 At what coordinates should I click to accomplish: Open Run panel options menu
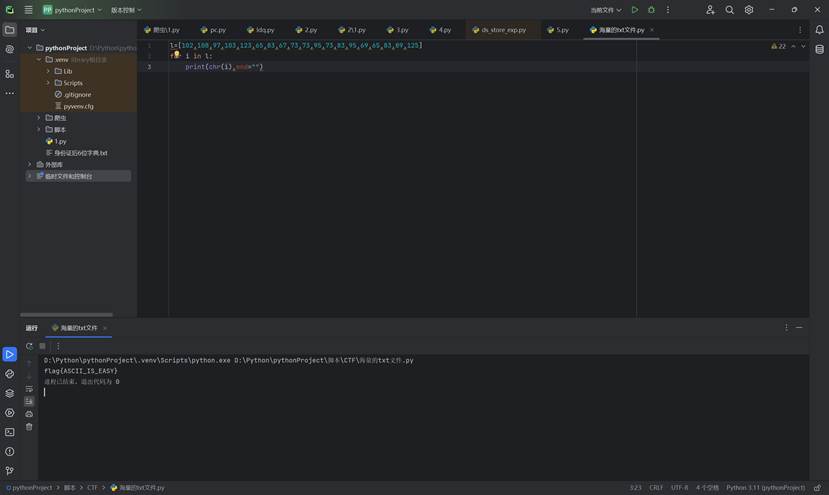point(786,328)
